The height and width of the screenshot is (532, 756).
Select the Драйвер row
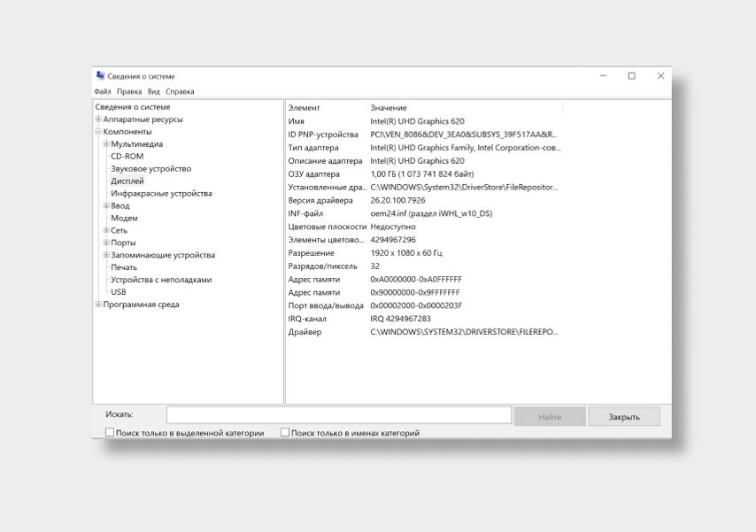pos(424,332)
